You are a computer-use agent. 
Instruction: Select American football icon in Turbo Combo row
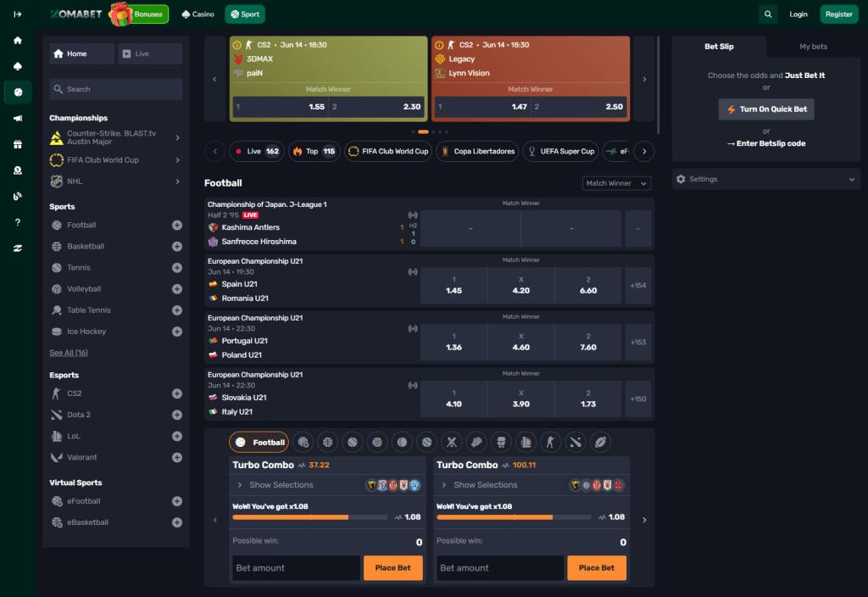tap(601, 442)
